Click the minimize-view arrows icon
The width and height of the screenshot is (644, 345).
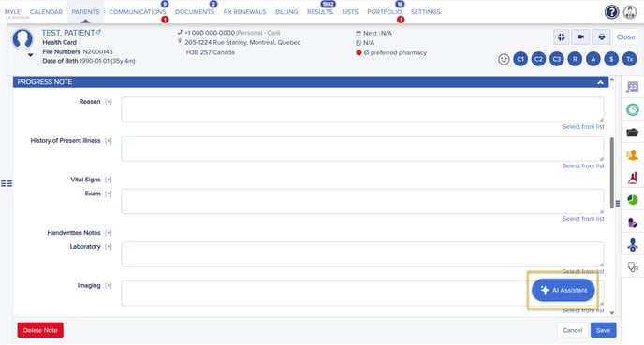click(561, 36)
